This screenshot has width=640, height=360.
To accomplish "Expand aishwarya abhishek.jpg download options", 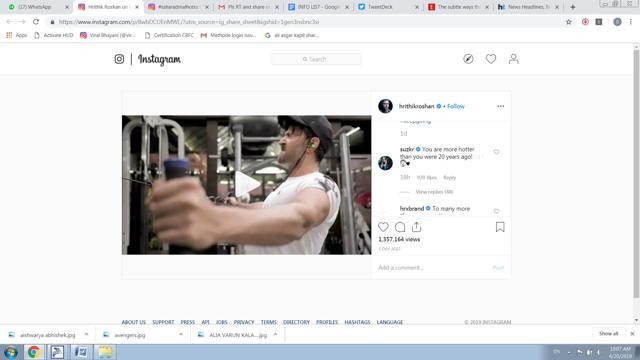I will pos(86,334).
